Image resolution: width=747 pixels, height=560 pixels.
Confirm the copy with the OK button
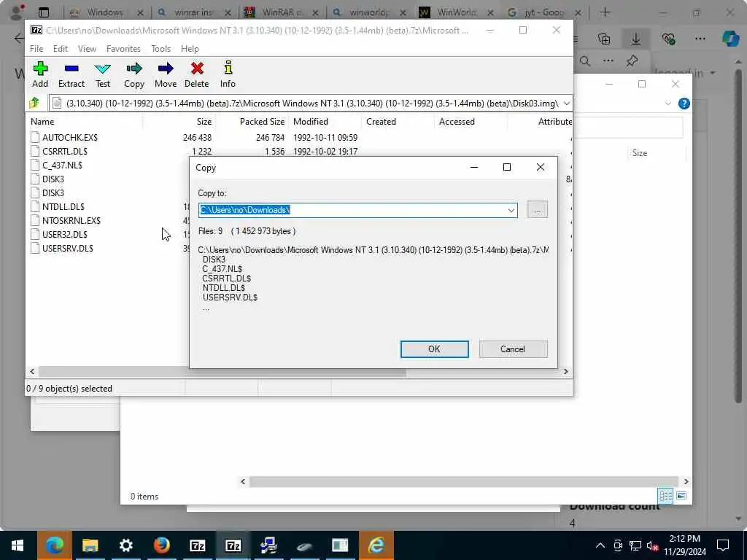pos(434,349)
